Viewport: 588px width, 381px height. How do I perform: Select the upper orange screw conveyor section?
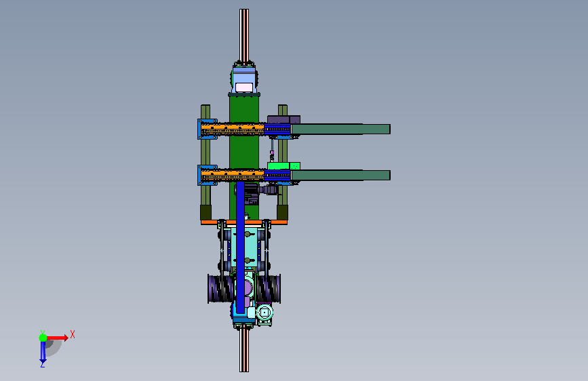pos(233,129)
